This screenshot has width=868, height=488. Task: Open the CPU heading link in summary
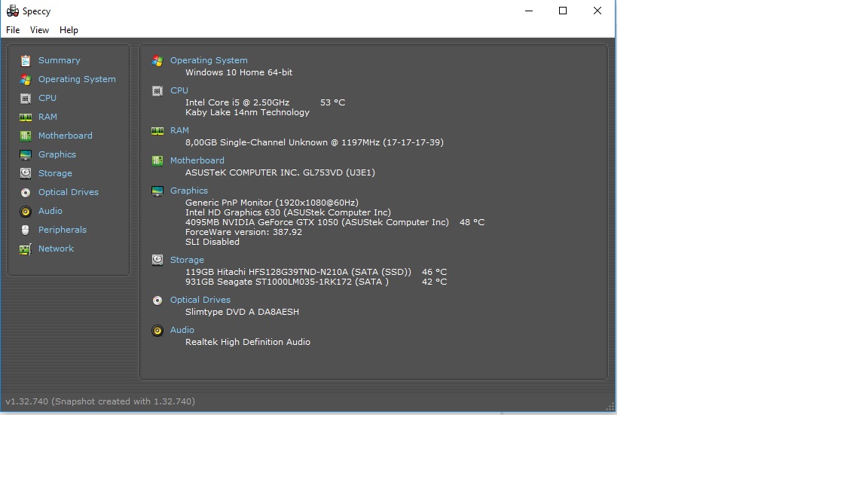click(x=179, y=90)
